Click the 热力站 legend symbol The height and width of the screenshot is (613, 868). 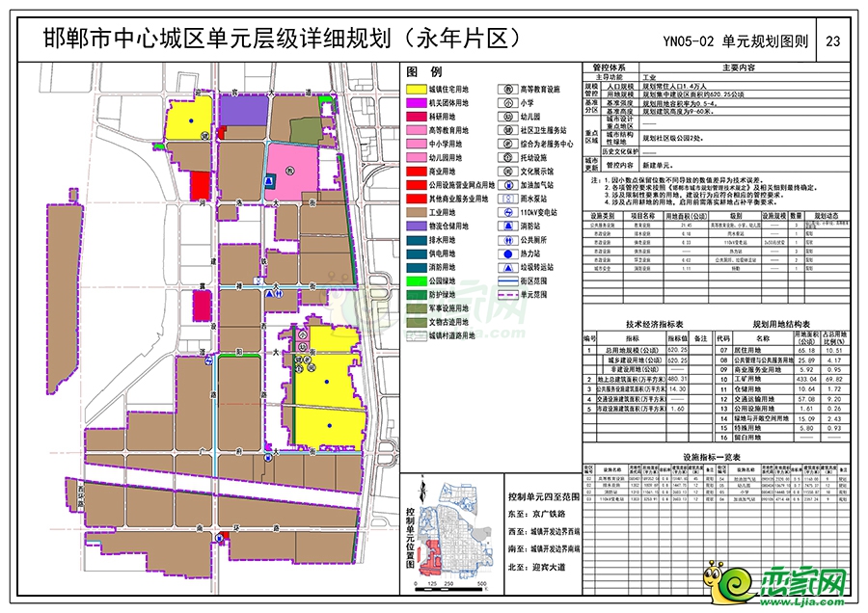507,253
